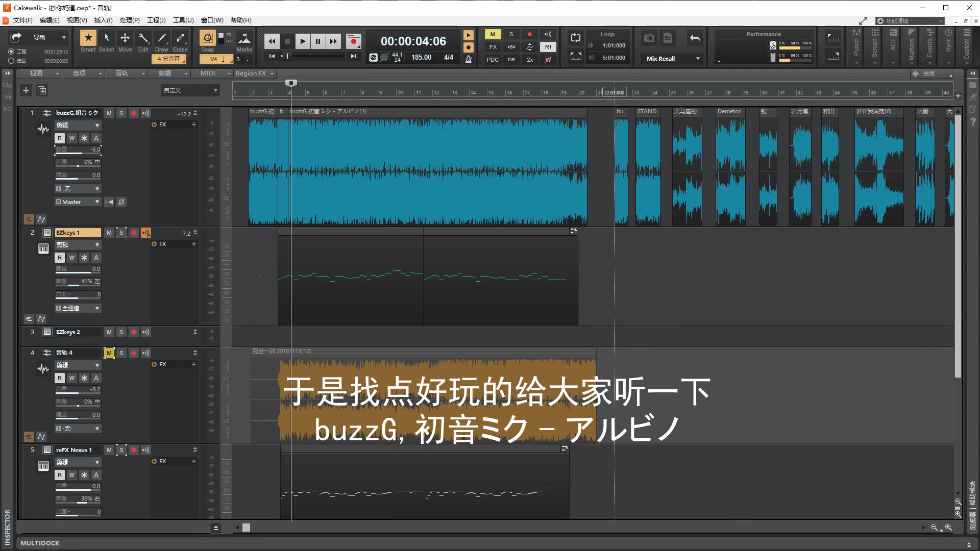This screenshot has height=551, width=980.
Task: Open the 选项 options dropdown
Action: click(x=83, y=73)
